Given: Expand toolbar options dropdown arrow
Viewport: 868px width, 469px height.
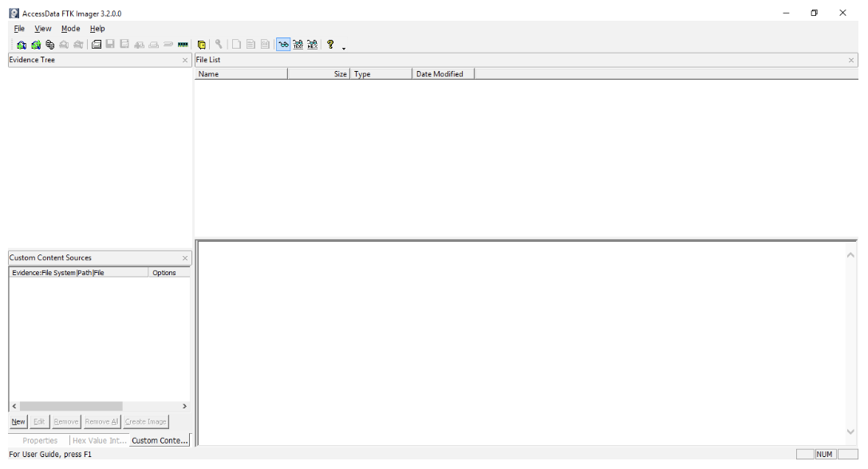Looking at the screenshot, I should point(344,48).
